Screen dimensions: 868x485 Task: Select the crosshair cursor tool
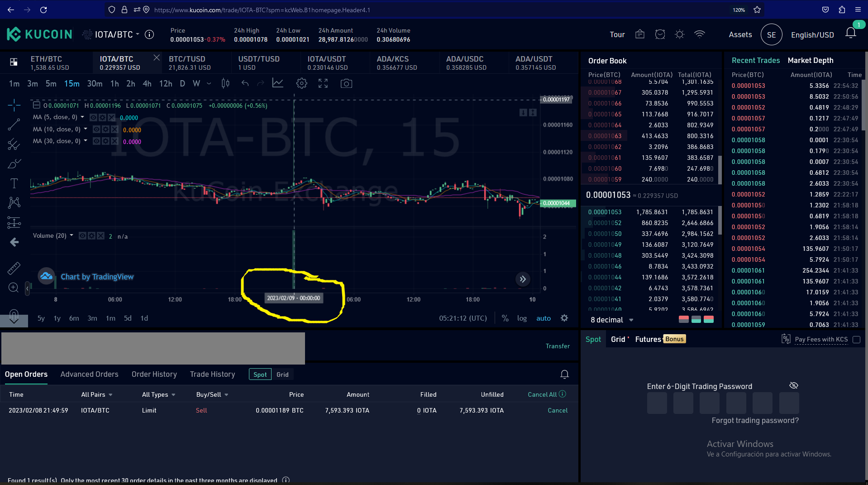pyautogui.click(x=14, y=105)
